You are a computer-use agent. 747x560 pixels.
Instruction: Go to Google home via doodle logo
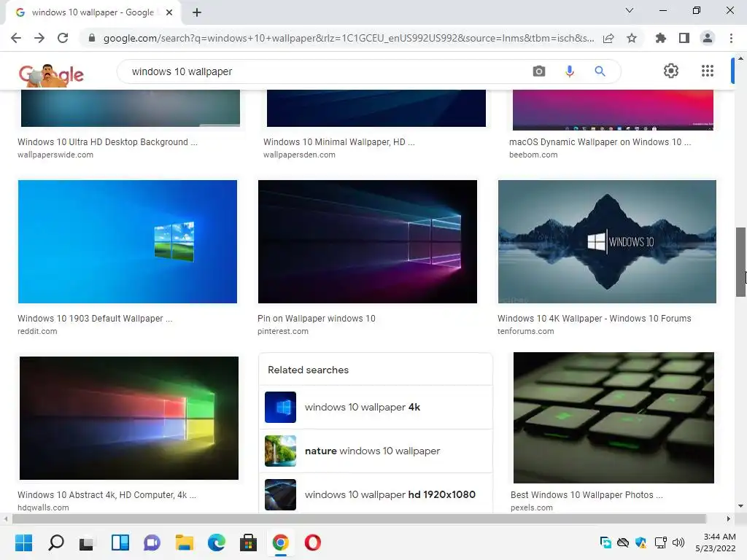tap(51, 75)
